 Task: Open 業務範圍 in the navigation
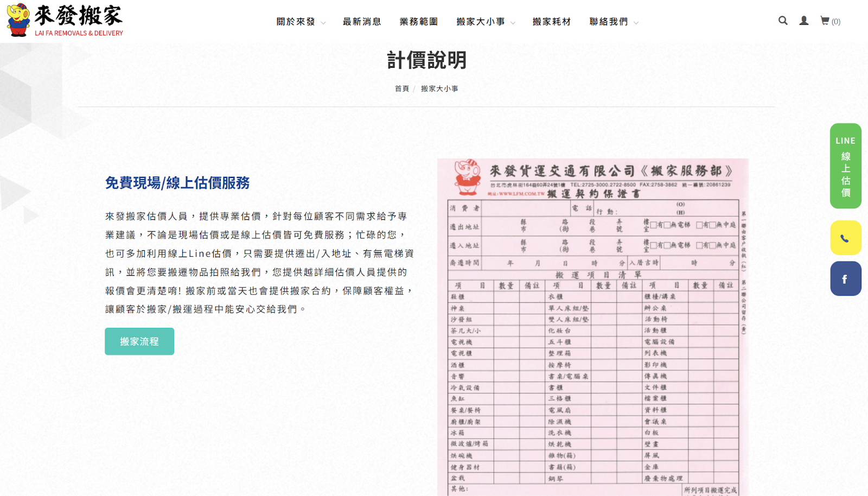419,22
